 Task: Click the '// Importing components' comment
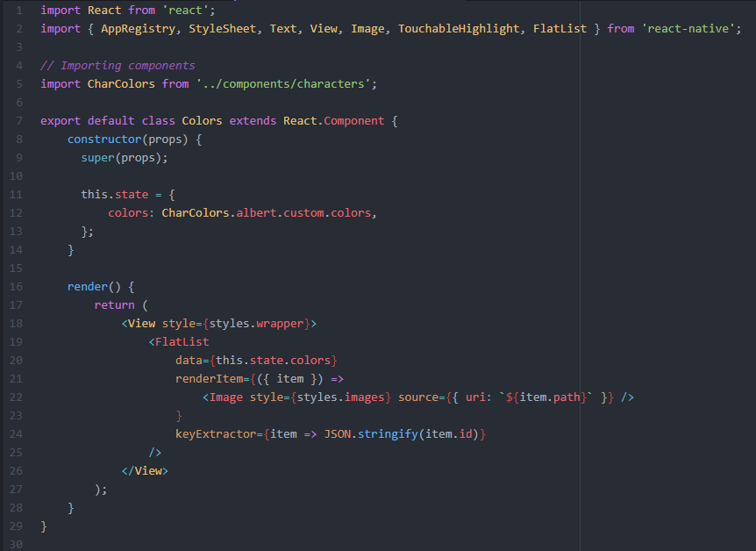pyautogui.click(x=118, y=66)
